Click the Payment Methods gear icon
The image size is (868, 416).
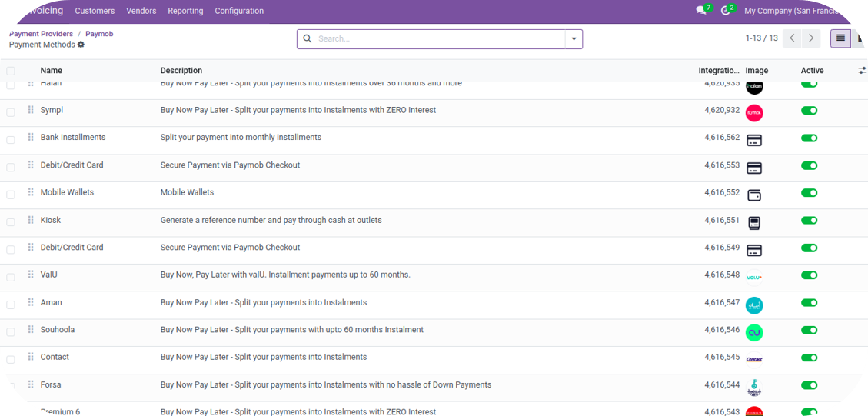click(81, 45)
